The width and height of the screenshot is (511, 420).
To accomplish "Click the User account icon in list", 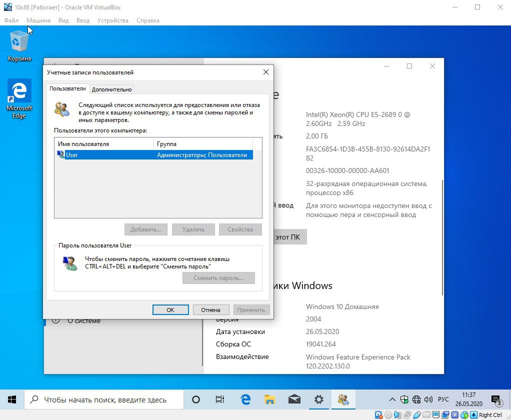I will [x=61, y=154].
